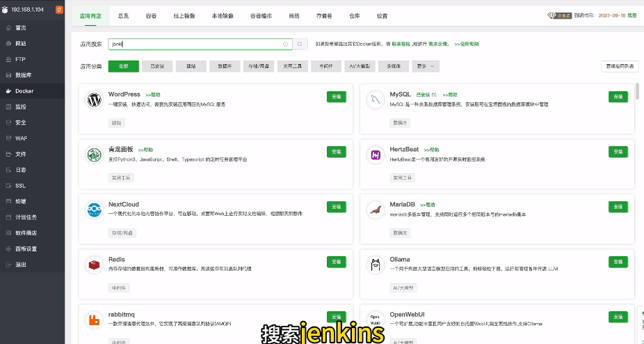Click the app list vertical scrollbar
The height and width of the screenshot is (344, 644).
[x=638, y=91]
